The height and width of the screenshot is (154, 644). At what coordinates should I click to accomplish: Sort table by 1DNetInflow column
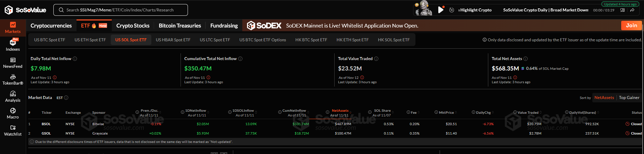point(196,111)
